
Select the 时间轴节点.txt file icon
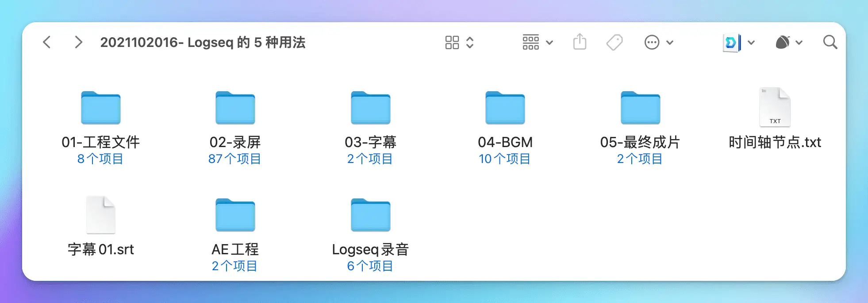pos(775,107)
